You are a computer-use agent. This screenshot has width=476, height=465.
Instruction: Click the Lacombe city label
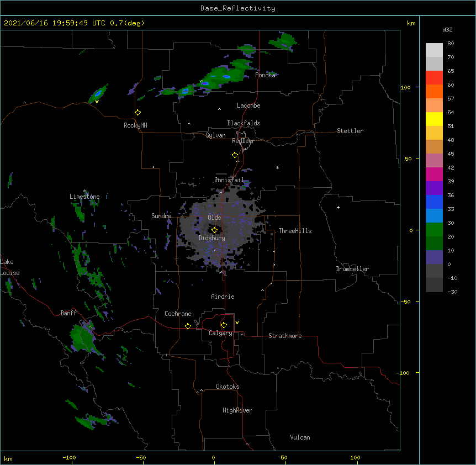[x=248, y=105]
